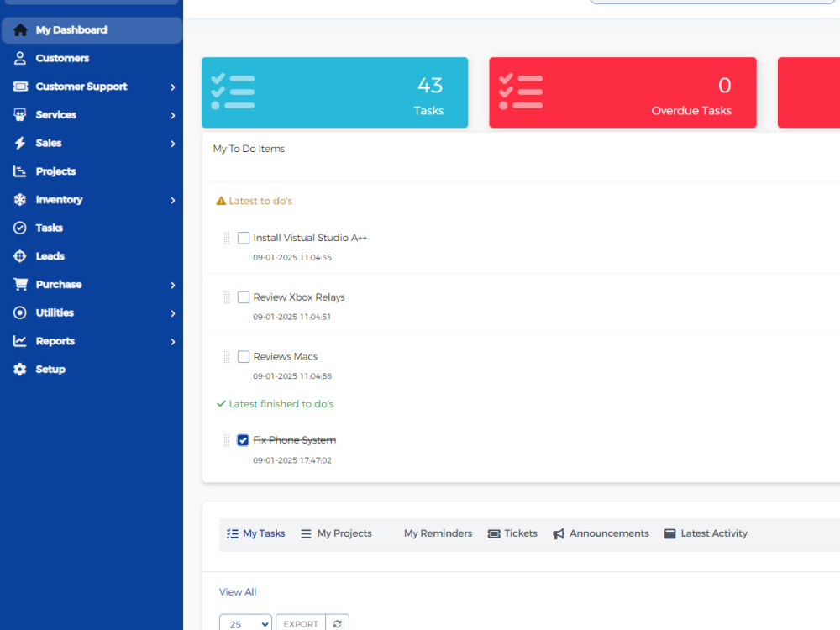Click the Customer Support ticket icon
This screenshot has width=840, height=630.
[20, 87]
